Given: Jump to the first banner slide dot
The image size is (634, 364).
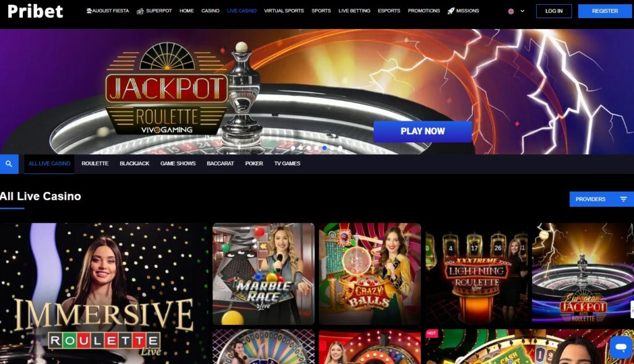Looking at the screenshot, I should (293, 148).
